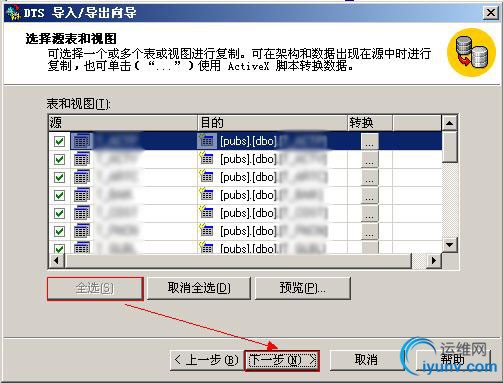The image size is (503, 383).
Task: Open transform "..." button in fifth row
Action: [x=370, y=213]
